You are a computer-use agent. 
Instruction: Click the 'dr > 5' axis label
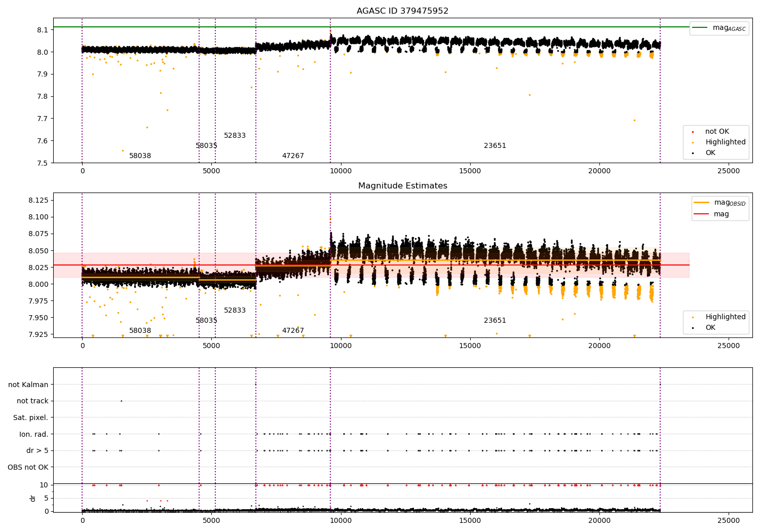(37, 451)
